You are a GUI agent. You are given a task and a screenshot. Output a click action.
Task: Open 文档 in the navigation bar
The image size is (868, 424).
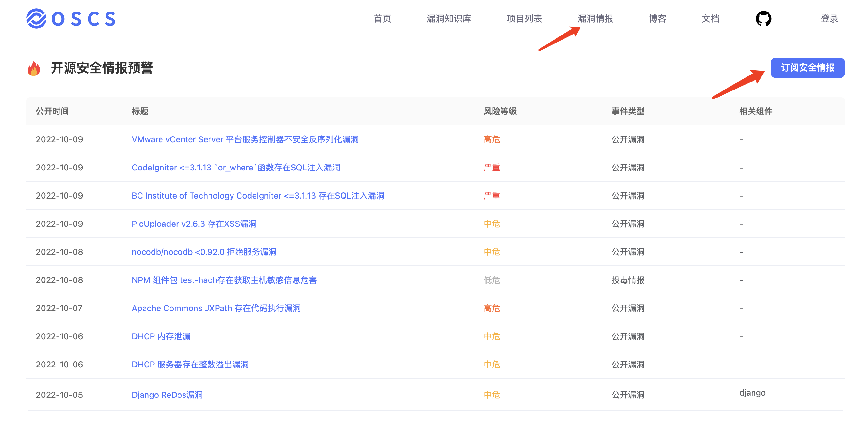(710, 19)
